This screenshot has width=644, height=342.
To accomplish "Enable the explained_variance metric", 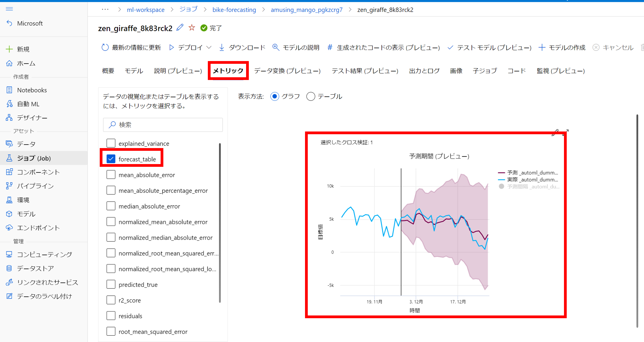I will [x=111, y=143].
